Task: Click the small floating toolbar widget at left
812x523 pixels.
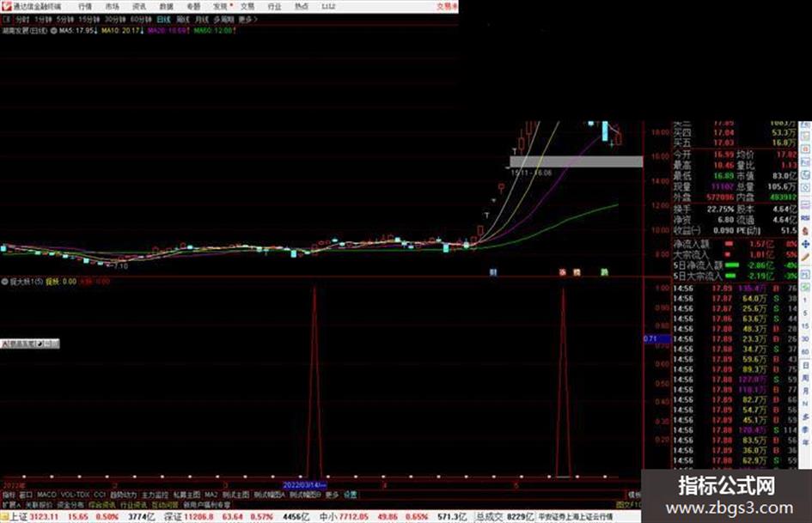Action: [x=29, y=344]
